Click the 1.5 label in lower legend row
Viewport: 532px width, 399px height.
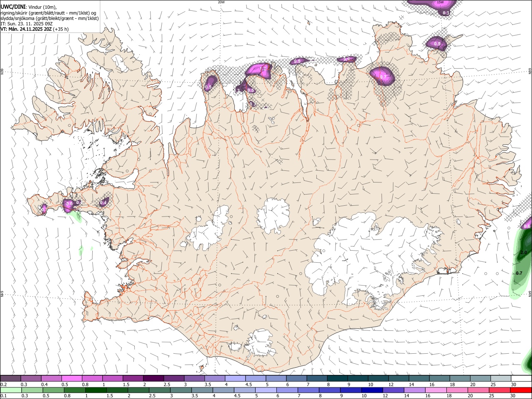point(110,396)
